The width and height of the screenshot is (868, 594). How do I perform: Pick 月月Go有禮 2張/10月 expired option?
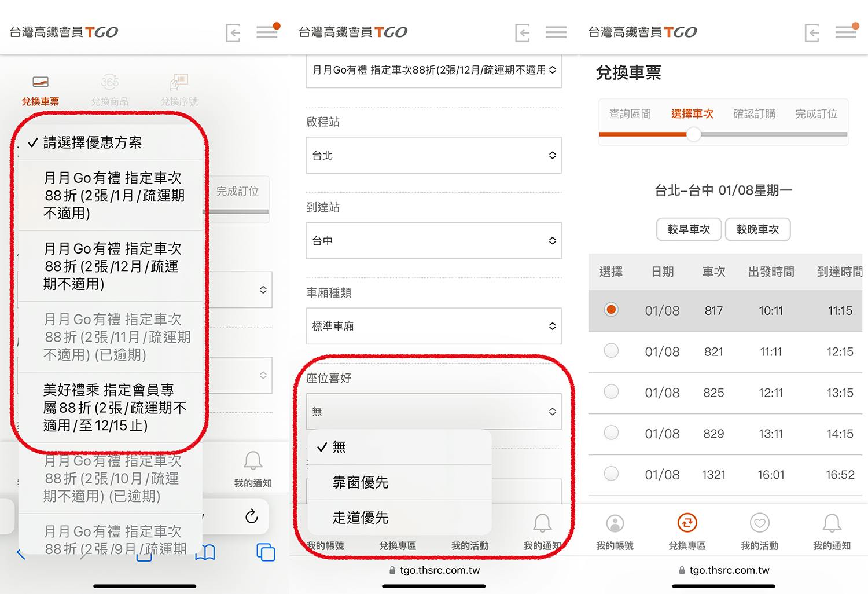[x=111, y=478]
